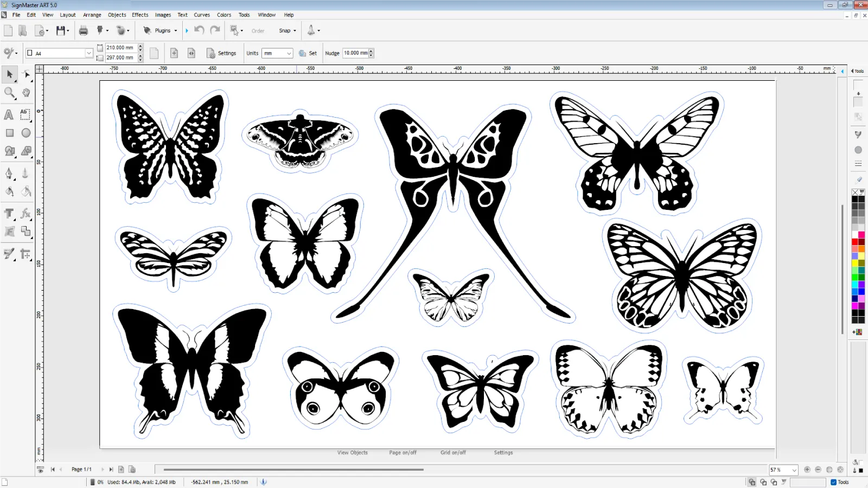Screen dimensions: 868x488
Task: Click the Print icon
Action: (83, 31)
